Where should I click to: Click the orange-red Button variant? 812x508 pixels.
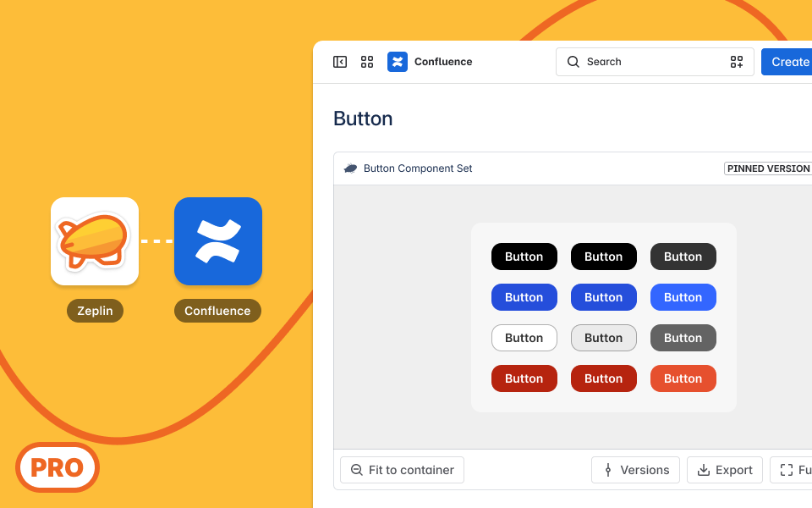683,378
